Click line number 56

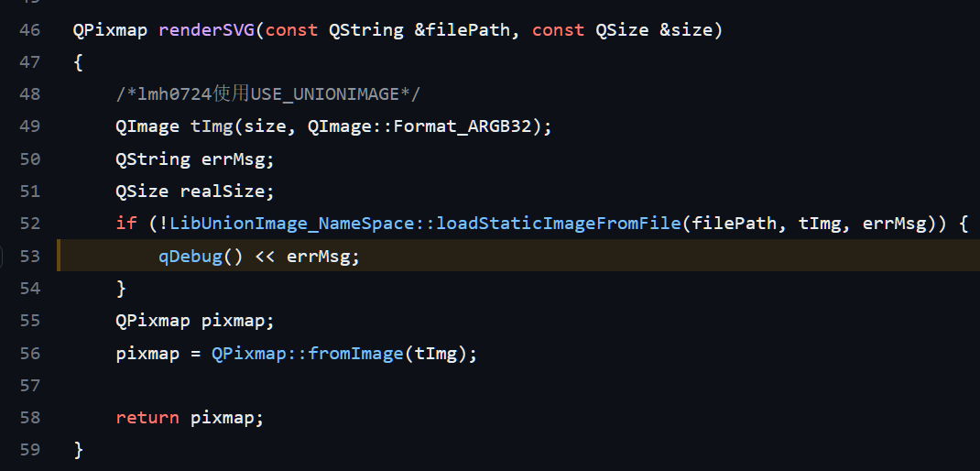pyautogui.click(x=29, y=353)
